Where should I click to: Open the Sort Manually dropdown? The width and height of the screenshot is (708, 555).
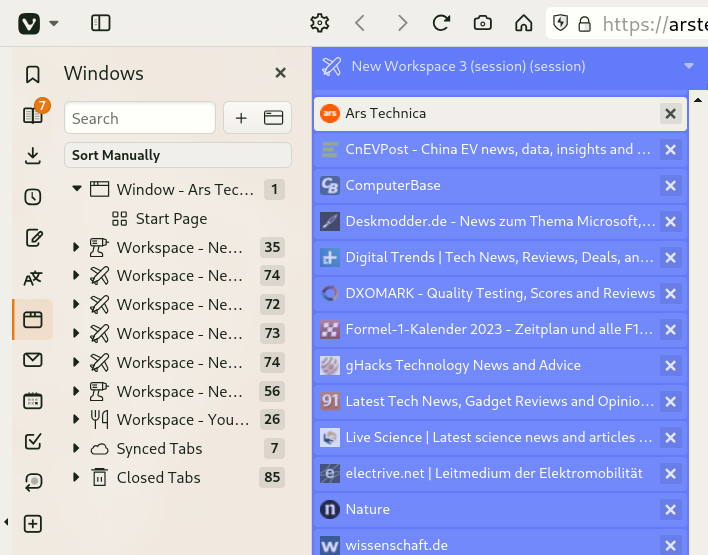[178, 155]
